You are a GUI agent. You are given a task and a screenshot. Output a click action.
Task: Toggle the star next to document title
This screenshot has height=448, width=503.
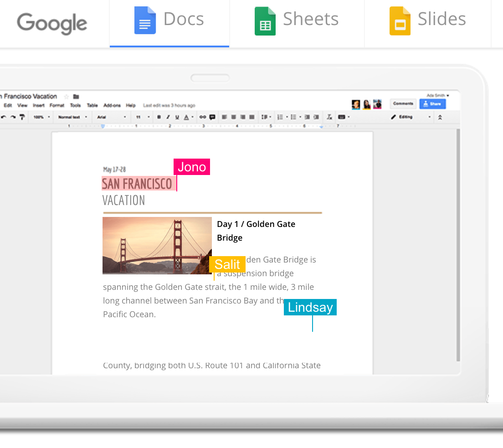[67, 97]
